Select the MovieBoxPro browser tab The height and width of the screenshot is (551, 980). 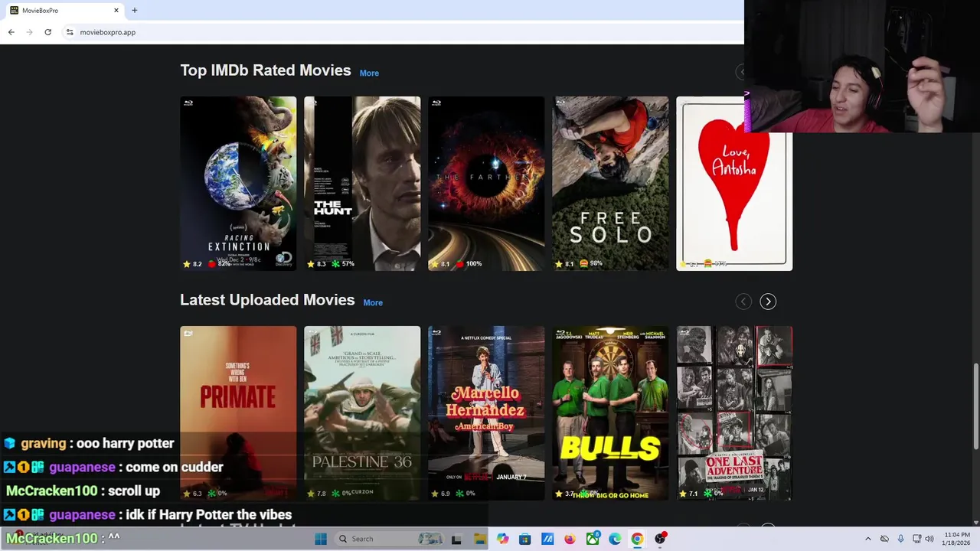click(64, 11)
